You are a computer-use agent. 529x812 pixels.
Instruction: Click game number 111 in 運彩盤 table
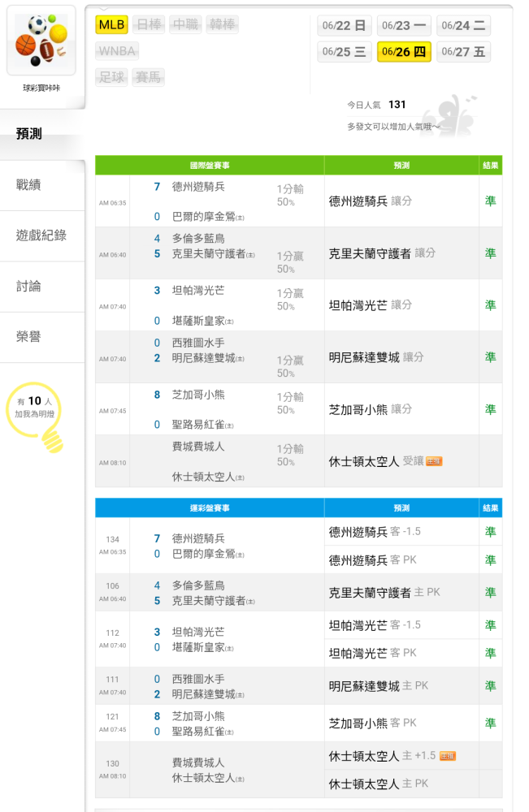point(112,680)
